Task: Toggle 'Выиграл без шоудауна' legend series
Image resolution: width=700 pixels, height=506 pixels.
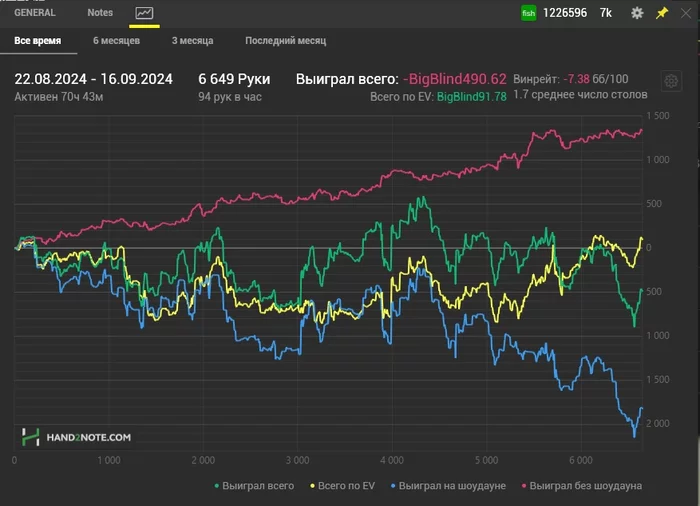Action: coord(582,486)
